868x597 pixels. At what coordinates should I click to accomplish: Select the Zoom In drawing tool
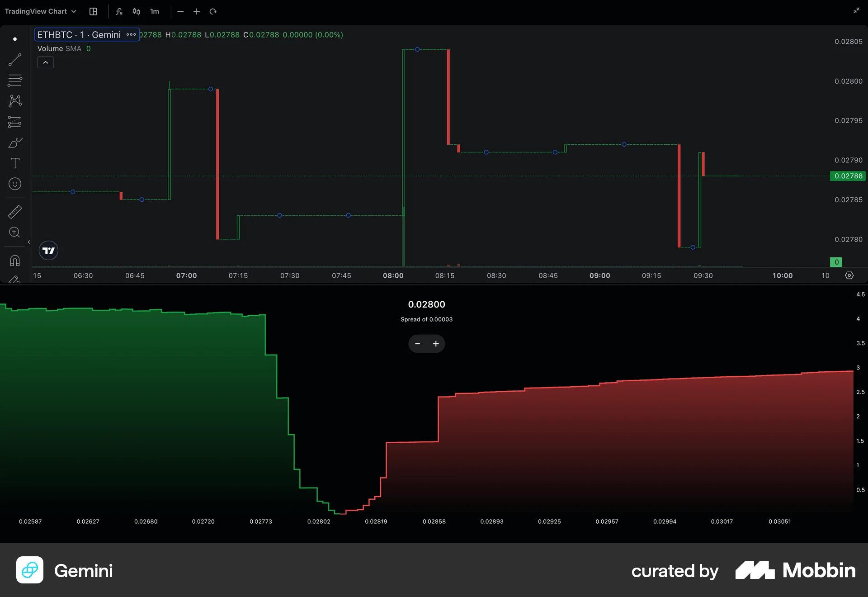[15, 232]
